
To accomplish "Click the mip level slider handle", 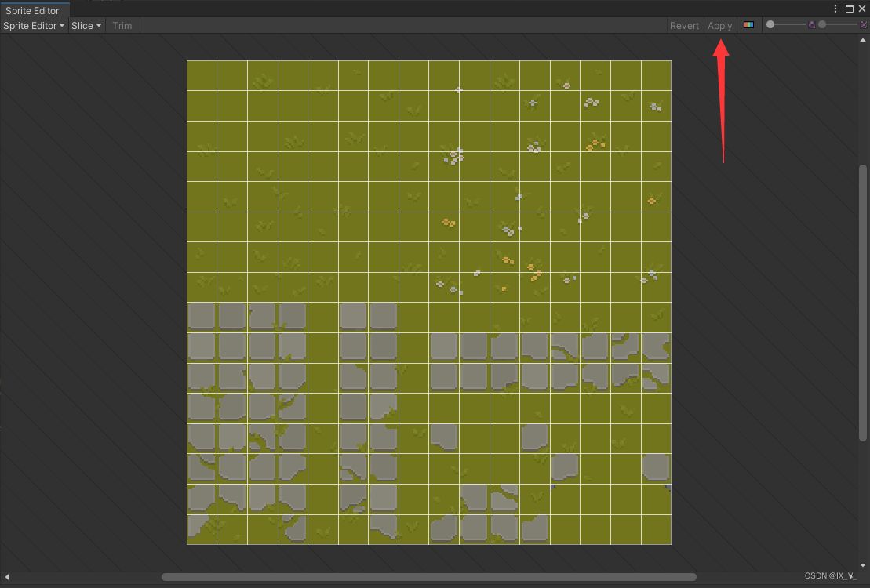I will point(822,24).
